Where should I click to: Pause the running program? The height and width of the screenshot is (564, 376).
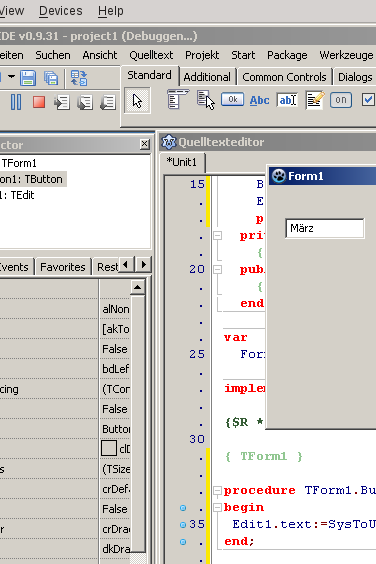[x=16, y=102]
